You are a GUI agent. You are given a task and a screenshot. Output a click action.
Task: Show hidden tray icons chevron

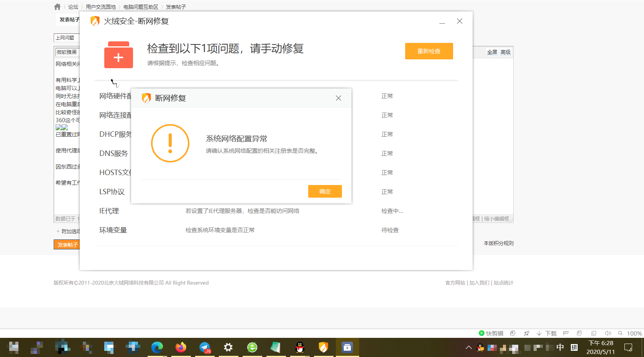coord(468,348)
